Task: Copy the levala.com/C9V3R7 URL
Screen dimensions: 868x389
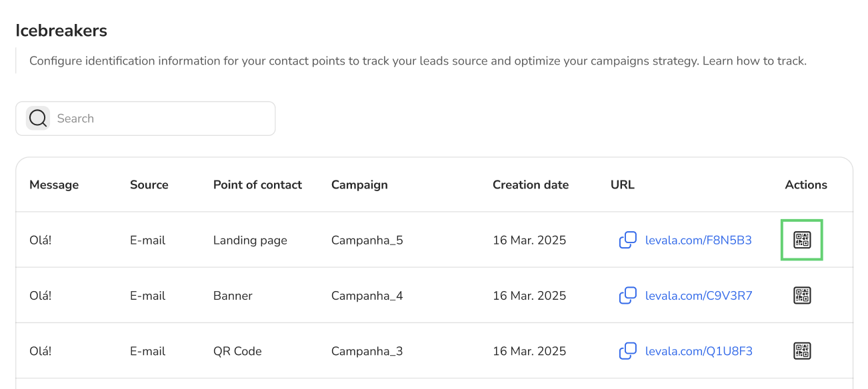Action: click(x=627, y=296)
